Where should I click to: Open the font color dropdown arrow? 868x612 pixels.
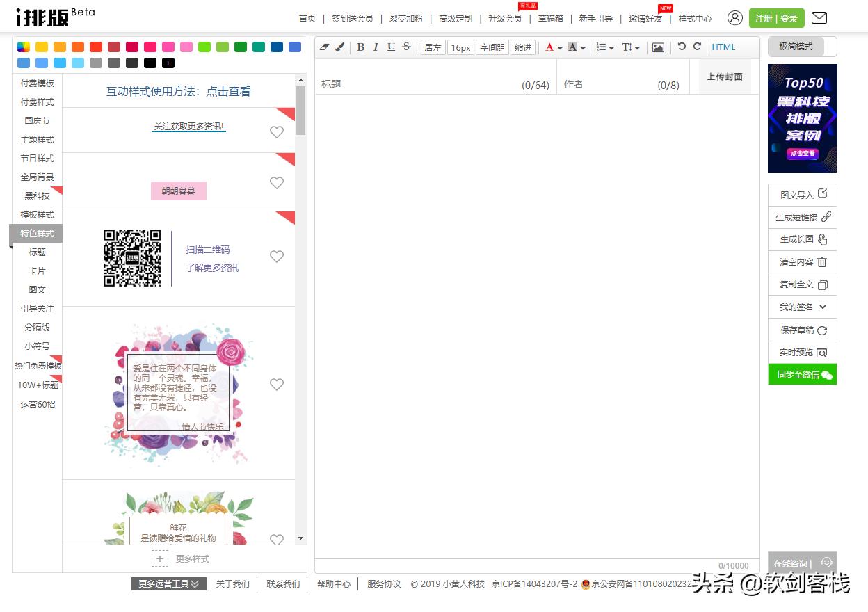pos(560,48)
